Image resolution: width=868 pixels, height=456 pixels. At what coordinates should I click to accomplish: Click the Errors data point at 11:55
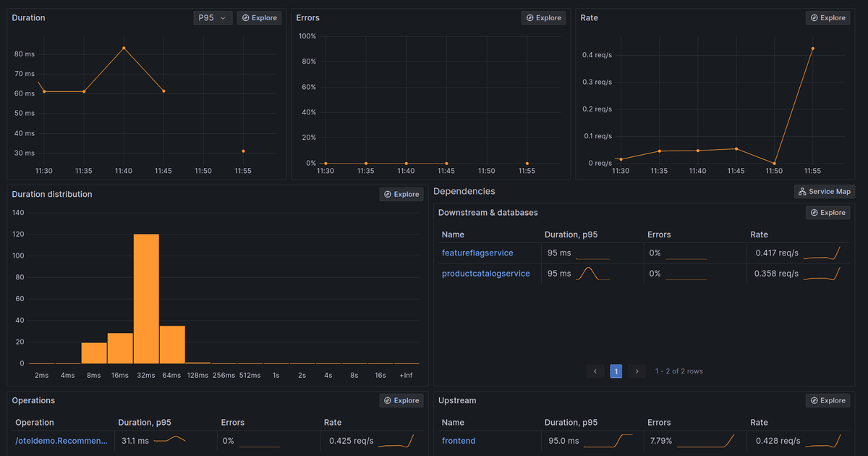(x=527, y=164)
